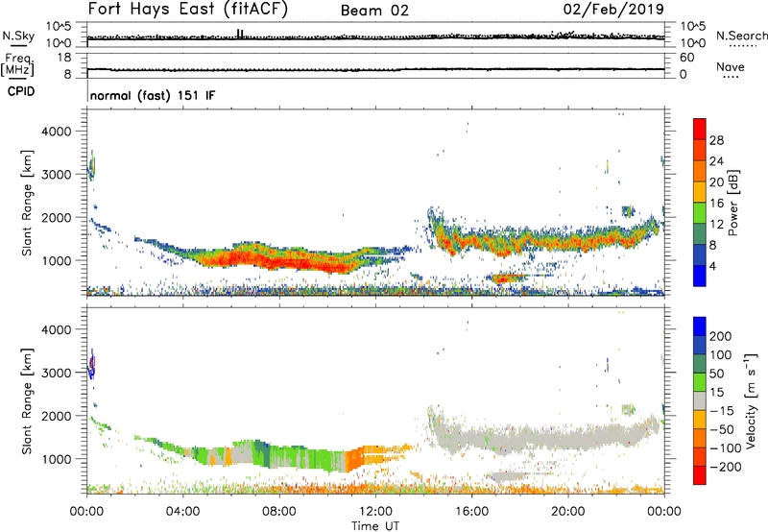Click the "Freq. [MHz]" axis label

coord(18,64)
